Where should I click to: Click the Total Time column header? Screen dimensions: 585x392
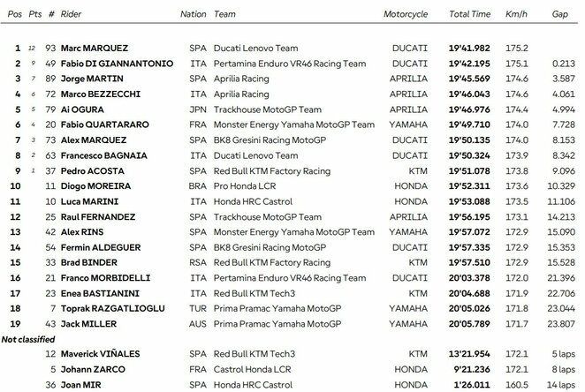pos(469,15)
